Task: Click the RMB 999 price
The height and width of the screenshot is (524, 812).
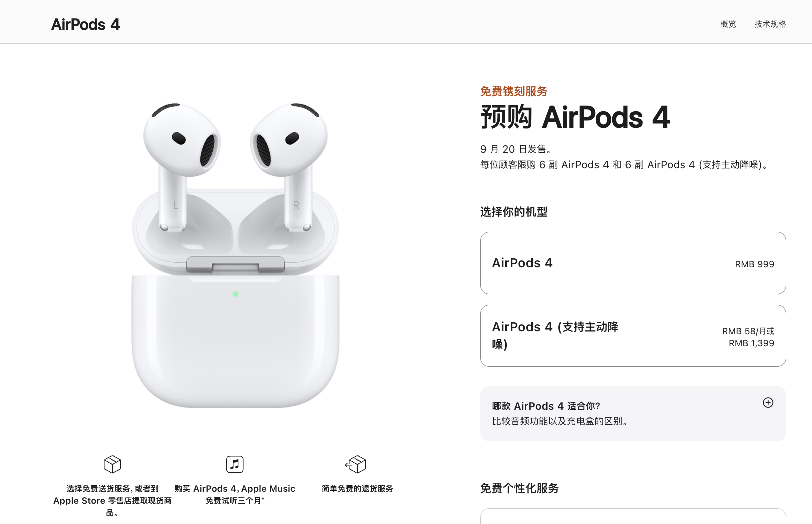Action: pos(754,264)
